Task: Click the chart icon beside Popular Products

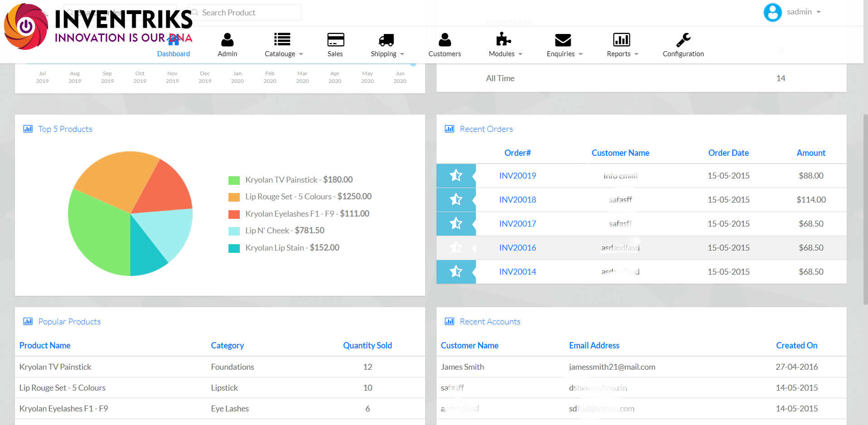Action: click(28, 321)
